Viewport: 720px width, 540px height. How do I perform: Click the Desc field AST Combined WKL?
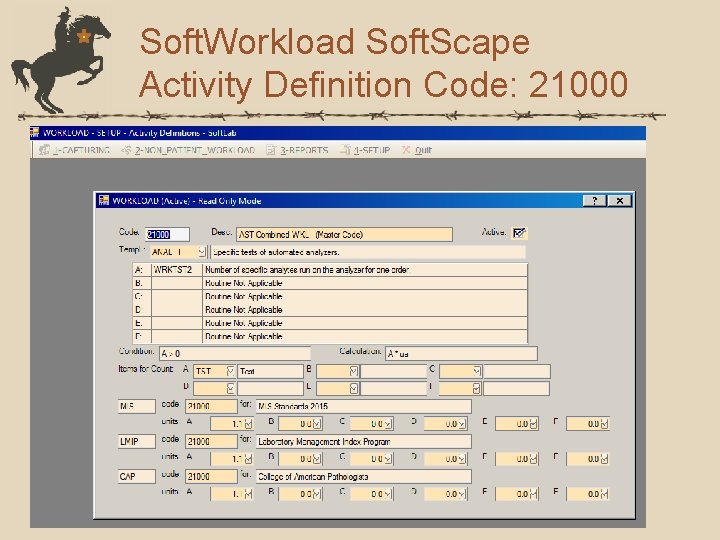click(x=344, y=235)
